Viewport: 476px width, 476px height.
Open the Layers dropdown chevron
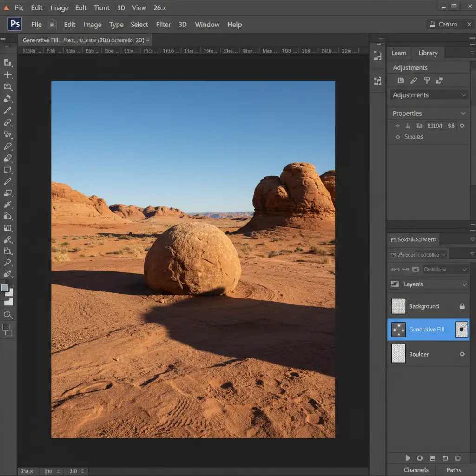point(464,284)
